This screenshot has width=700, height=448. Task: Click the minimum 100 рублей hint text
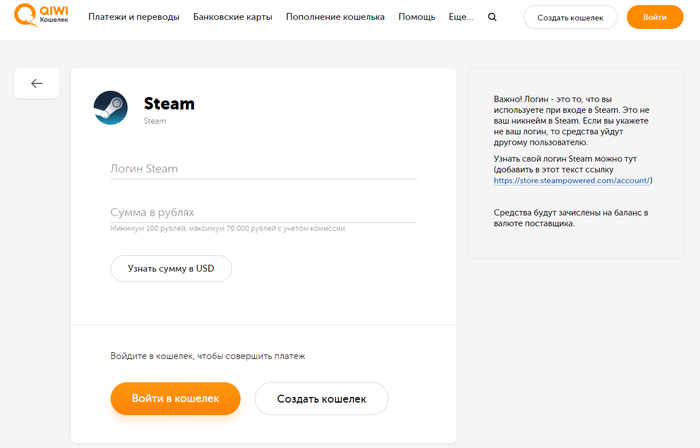click(228, 228)
